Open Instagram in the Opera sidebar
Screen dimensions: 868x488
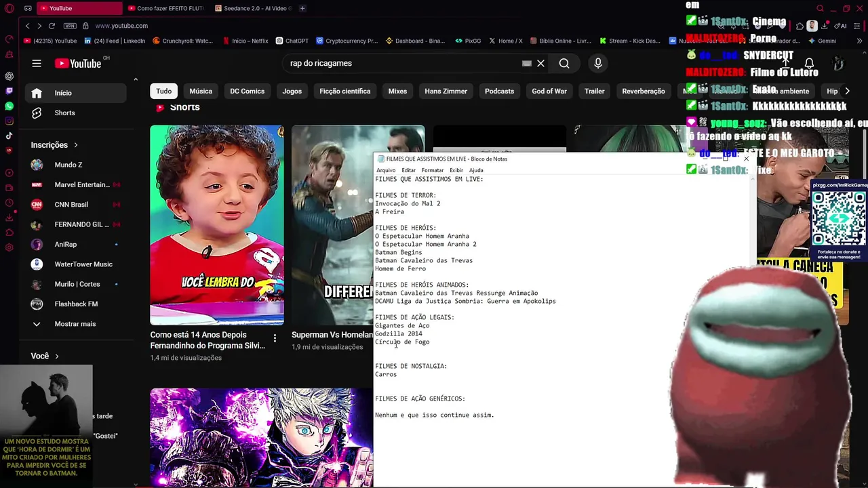click(x=9, y=121)
